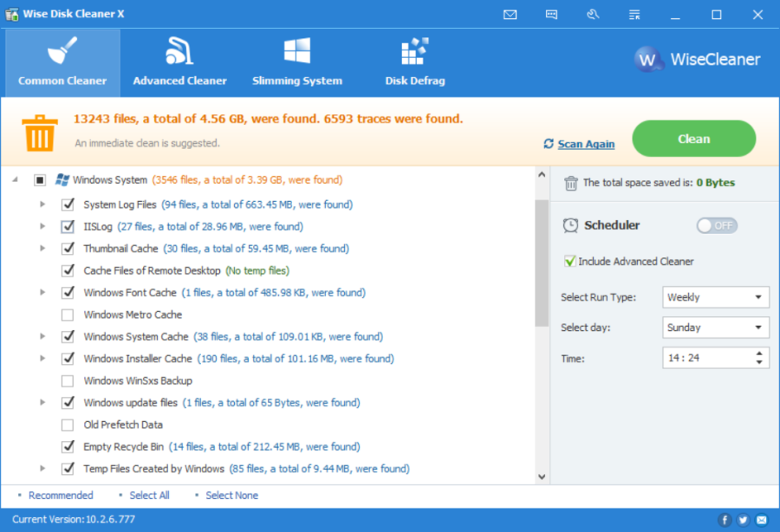The image size is (780, 532).
Task: Click the Windows System flag icon
Action: pyautogui.click(x=62, y=179)
